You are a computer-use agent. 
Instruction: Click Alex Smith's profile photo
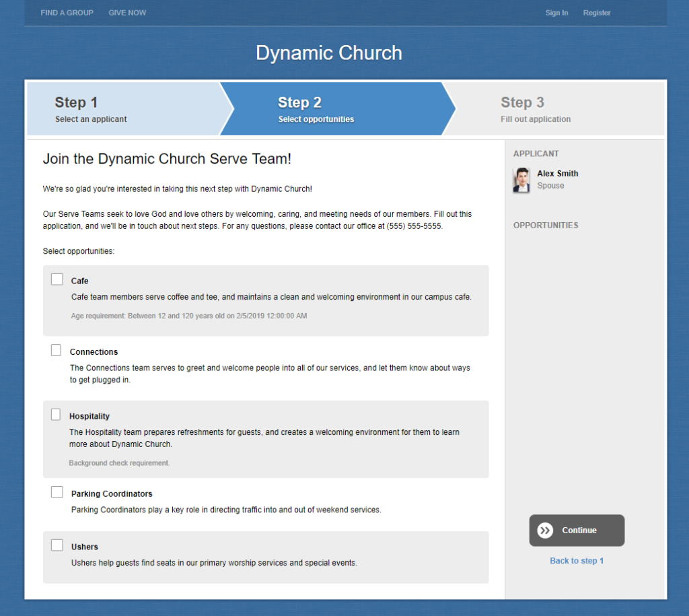[x=521, y=180]
